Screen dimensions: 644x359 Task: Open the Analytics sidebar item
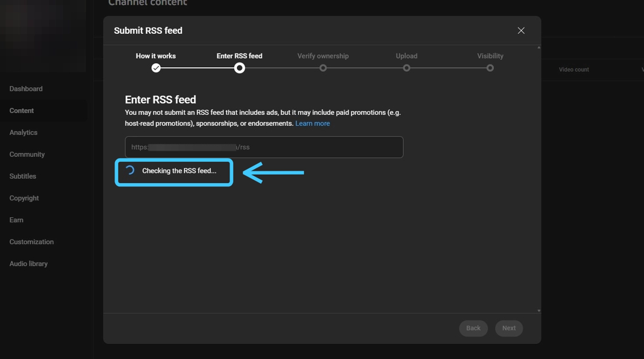[24, 133]
